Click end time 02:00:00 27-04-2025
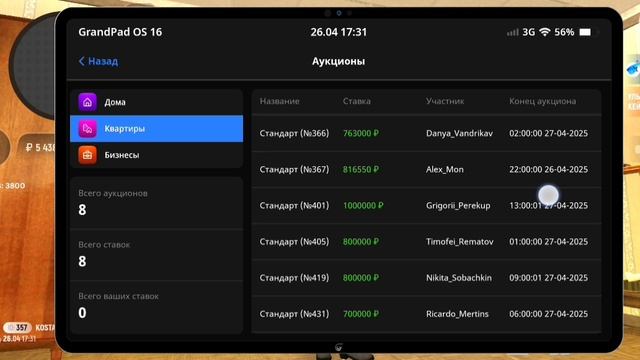The height and width of the screenshot is (360, 640). coord(549,133)
